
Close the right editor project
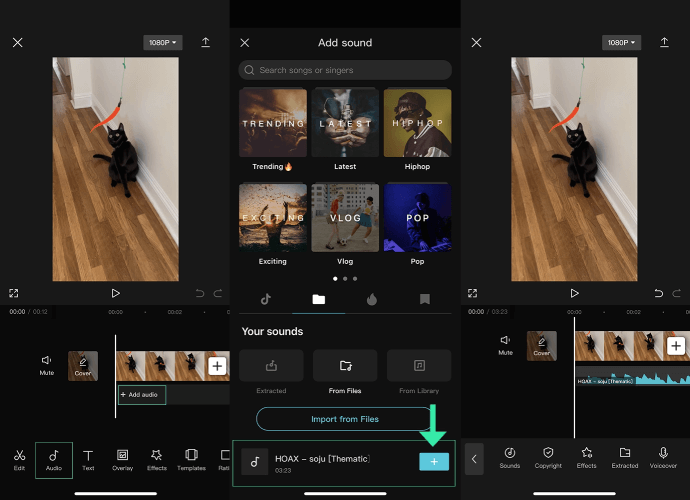click(x=476, y=42)
